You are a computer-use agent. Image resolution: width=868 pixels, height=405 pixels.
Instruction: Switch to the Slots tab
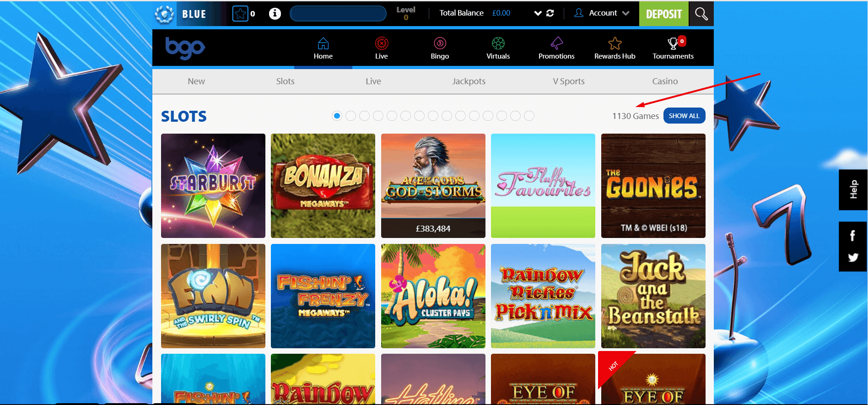(x=285, y=81)
